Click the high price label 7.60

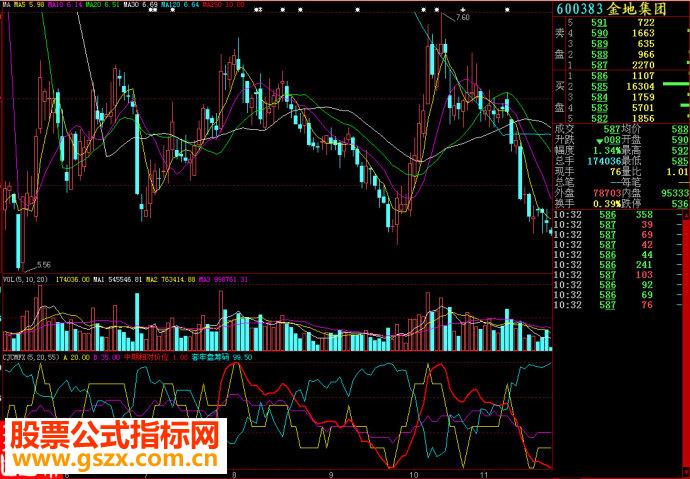(463, 18)
